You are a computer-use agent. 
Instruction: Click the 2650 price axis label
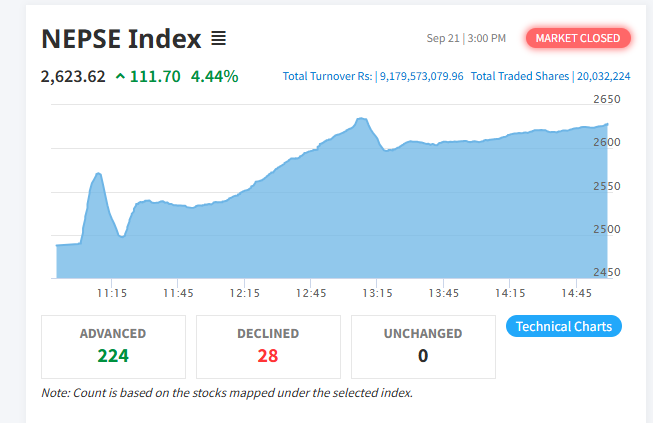[607, 99]
